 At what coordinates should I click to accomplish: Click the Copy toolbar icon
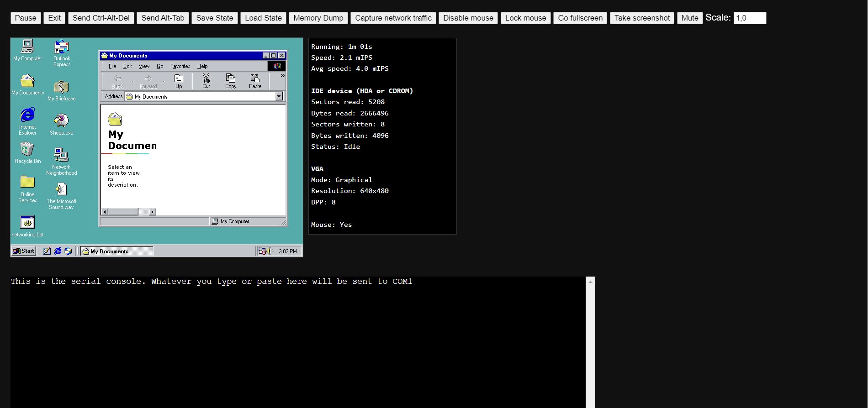[231, 81]
